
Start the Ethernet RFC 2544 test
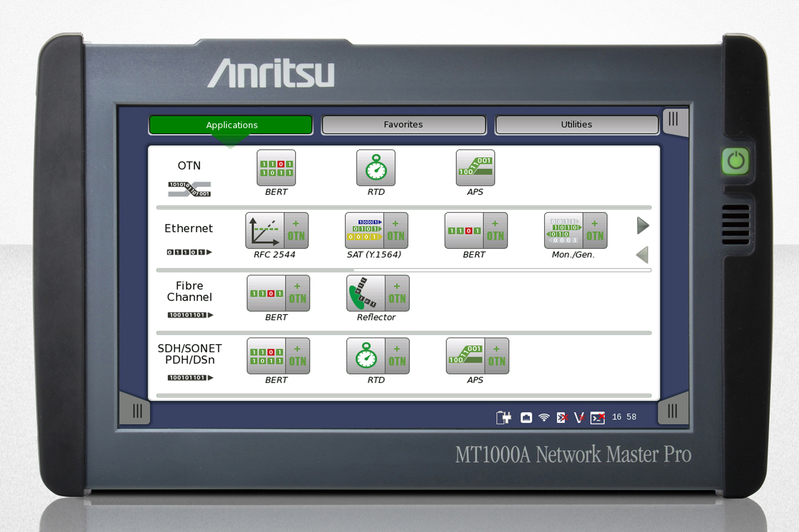pos(265,230)
